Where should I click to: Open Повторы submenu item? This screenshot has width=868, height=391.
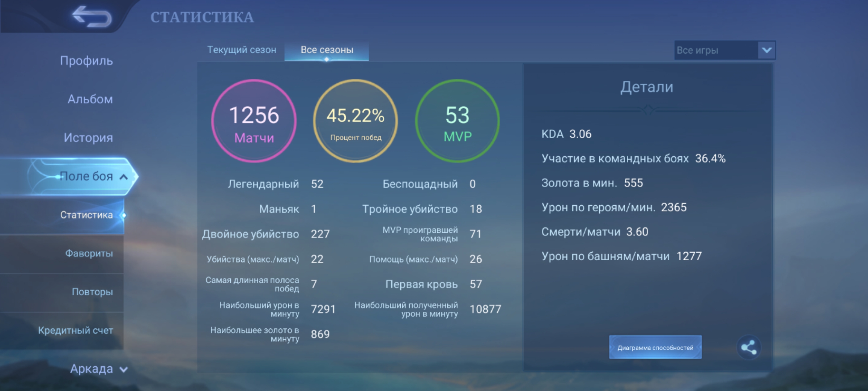click(x=92, y=292)
